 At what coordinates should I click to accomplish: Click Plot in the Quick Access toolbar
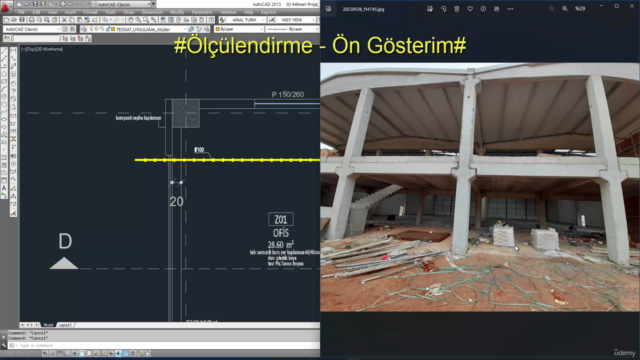point(63,4)
